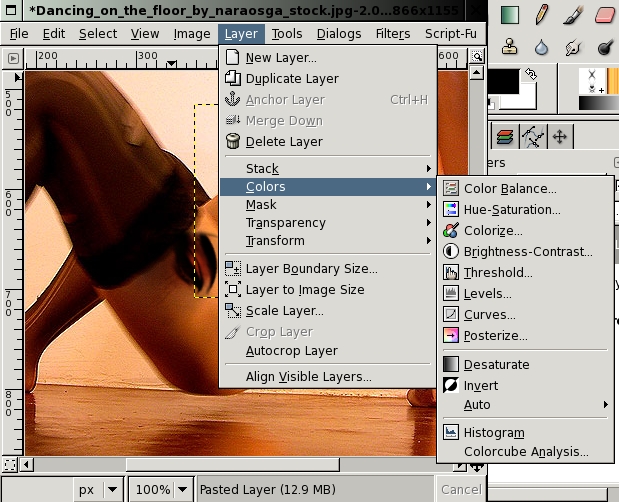
Task: Open Brightness-Contrast... dialog
Action: pos(525,251)
